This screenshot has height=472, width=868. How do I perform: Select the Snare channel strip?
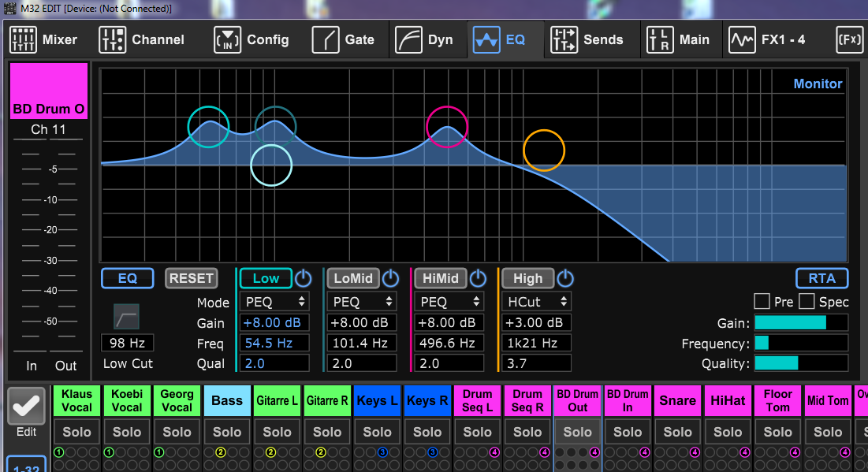point(677,400)
